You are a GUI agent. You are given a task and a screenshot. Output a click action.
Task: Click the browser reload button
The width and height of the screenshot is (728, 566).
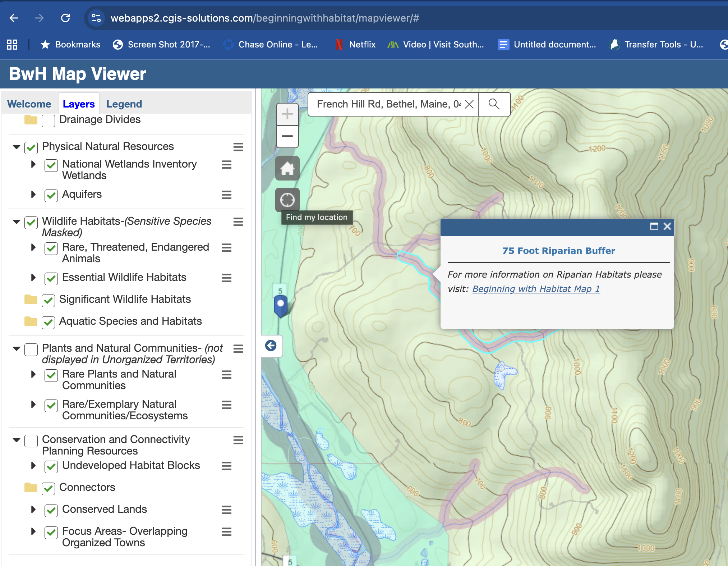pyautogui.click(x=65, y=18)
